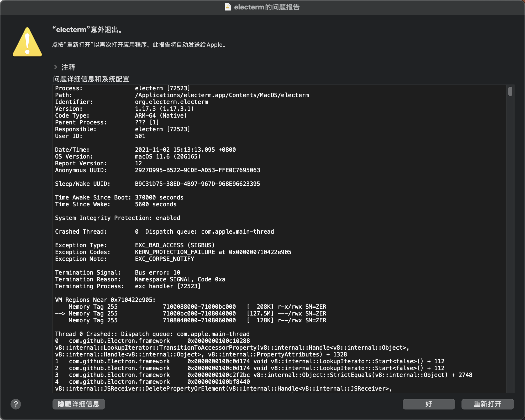Click the Anonymous UUID value text
This screenshot has width=525, height=420.
[197, 170]
